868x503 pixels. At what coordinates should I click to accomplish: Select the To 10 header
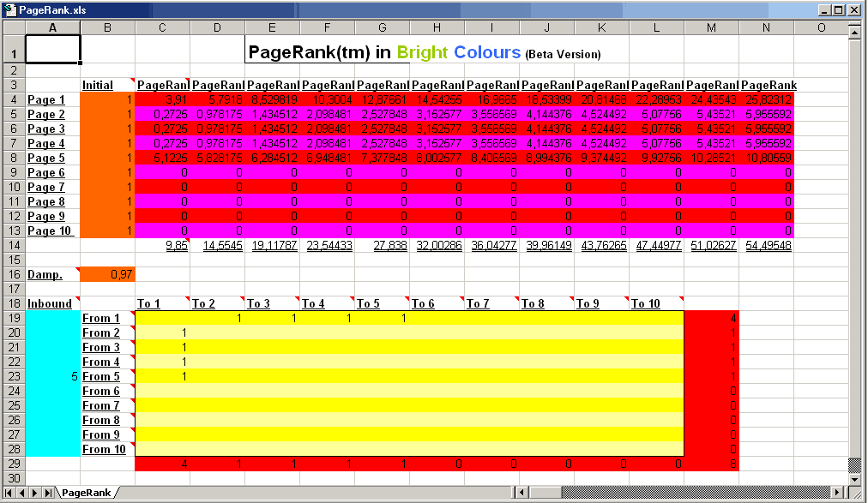(x=656, y=303)
